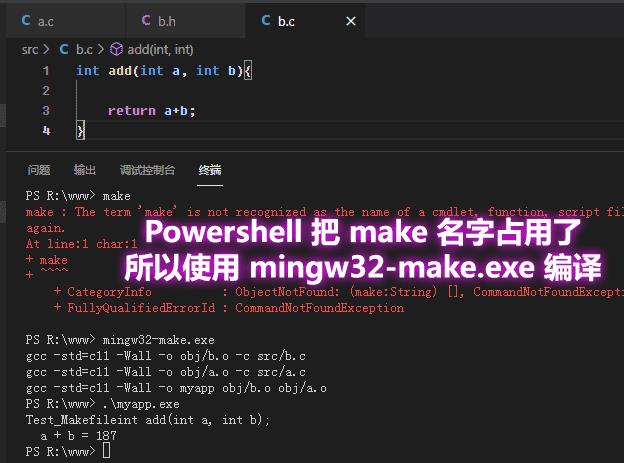Click 'At line:1 char:1' error text
This screenshot has height=463, width=624.
[x=82, y=244]
